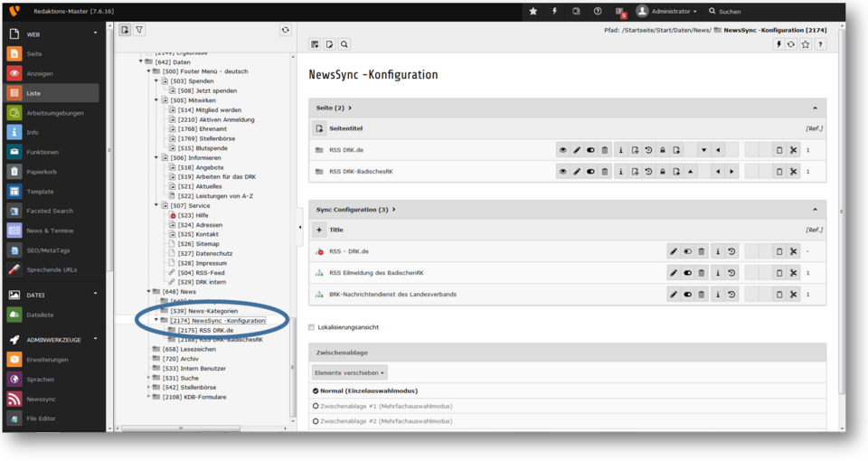The height and width of the screenshot is (461, 868).
Task: Select Zwischenablage #1 clipboard mode
Action: click(x=316, y=407)
